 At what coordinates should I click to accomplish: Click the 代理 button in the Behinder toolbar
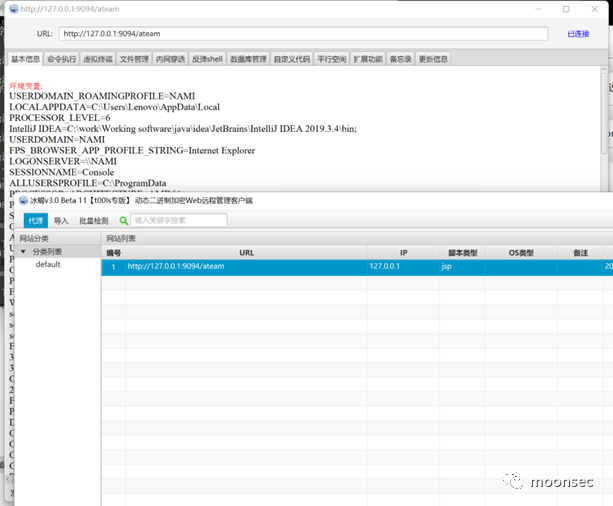click(36, 221)
